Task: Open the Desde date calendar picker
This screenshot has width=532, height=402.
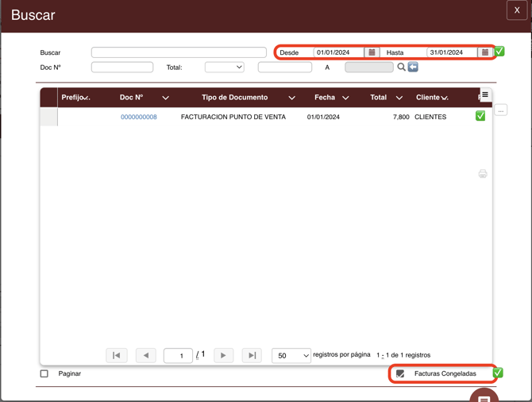Action: [x=372, y=52]
